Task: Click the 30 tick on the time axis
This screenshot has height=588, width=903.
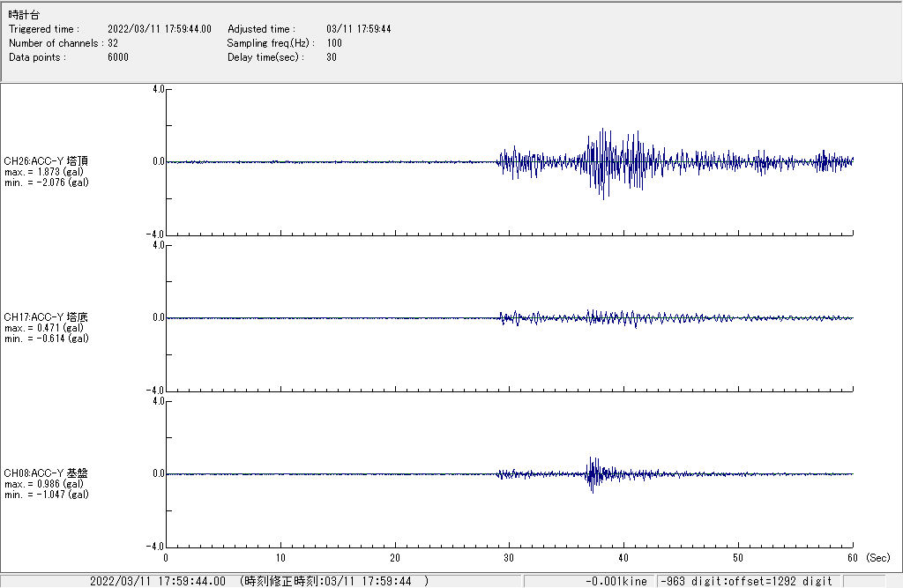Action: click(x=509, y=558)
